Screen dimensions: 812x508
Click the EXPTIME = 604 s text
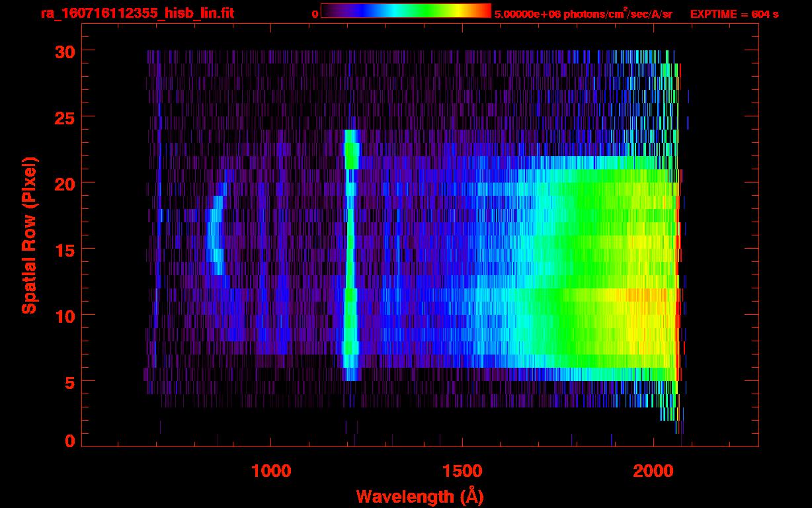click(734, 14)
